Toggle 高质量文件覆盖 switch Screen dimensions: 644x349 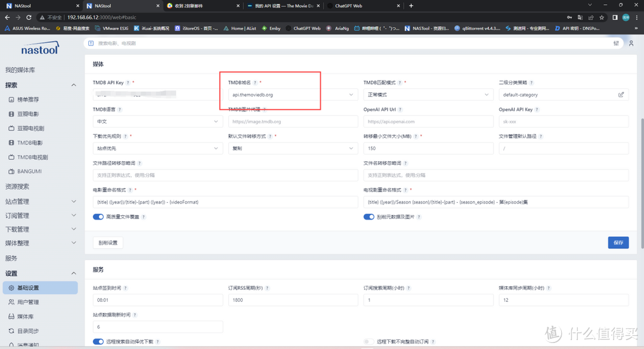98,217
